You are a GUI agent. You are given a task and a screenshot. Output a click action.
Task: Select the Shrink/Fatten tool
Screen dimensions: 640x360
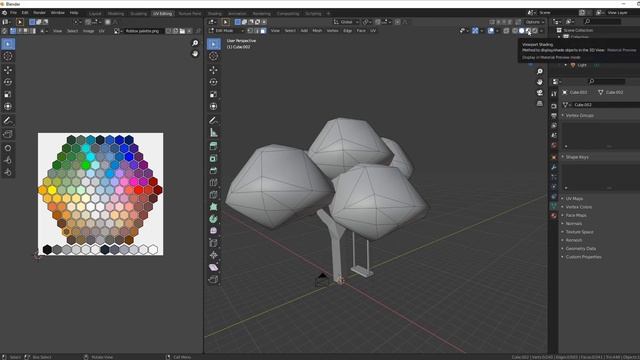point(213,255)
